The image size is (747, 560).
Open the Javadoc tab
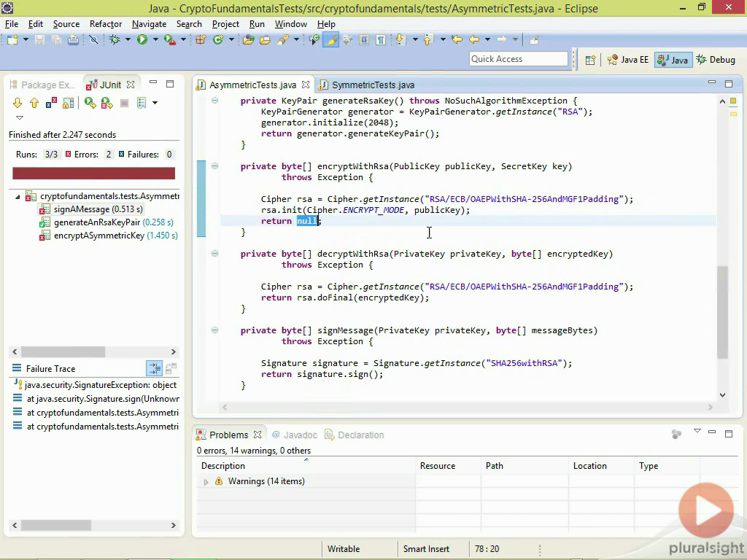[x=295, y=435]
